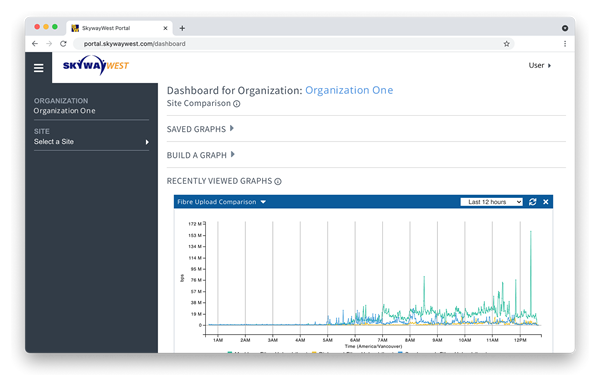Expand the BUILD A GRAPH section
This screenshot has width=600, height=386.
[x=201, y=155]
